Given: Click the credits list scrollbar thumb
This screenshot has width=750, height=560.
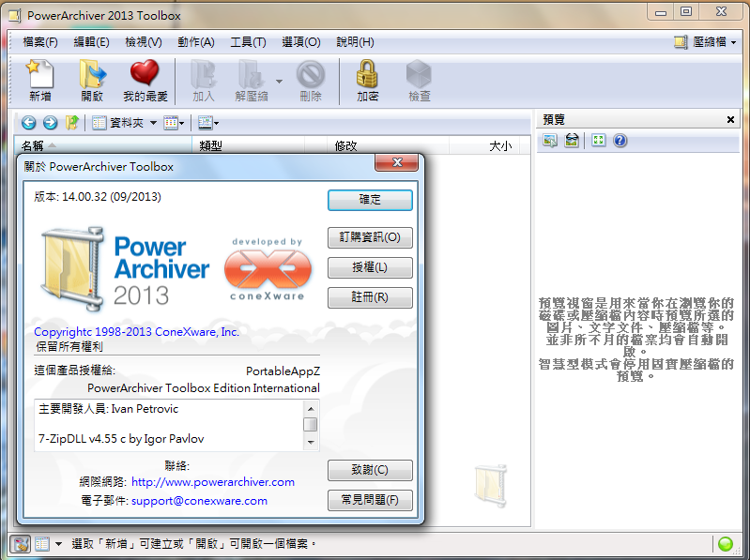Looking at the screenshot, I should 311,424.
